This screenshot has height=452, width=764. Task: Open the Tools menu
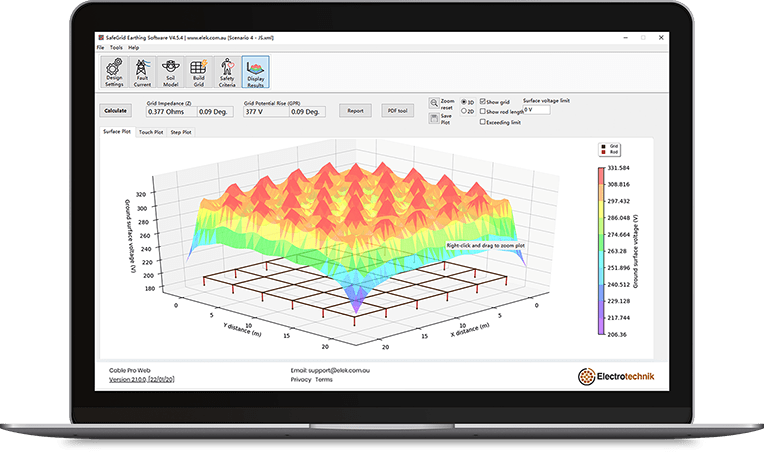click(116, 48)
